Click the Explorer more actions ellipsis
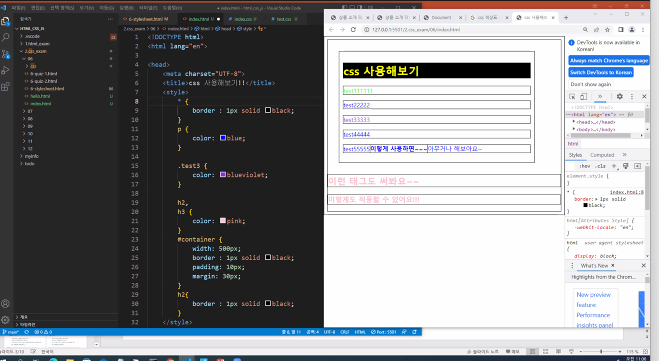The image size is (659, 361). (110, 19)
